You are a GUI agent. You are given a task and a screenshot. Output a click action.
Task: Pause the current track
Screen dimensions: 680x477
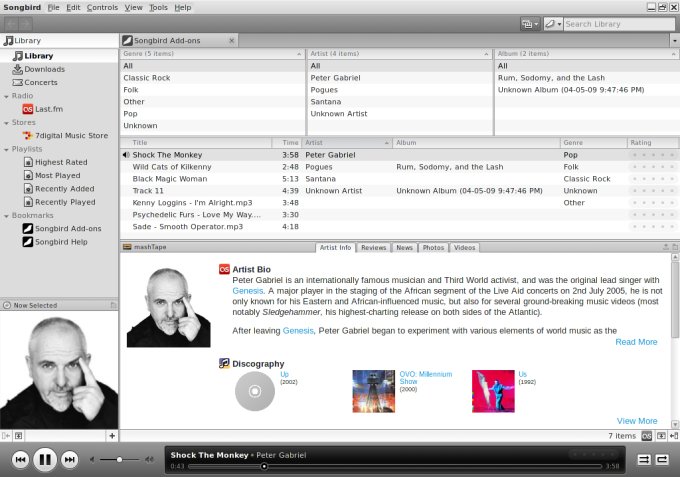point(44,460)
